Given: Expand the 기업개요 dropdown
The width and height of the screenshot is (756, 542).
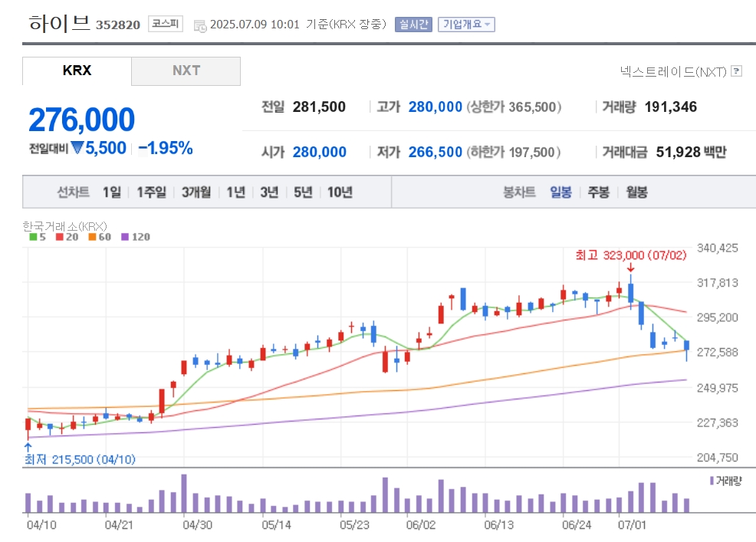Looking at the screenshot, I should (466, 24).
